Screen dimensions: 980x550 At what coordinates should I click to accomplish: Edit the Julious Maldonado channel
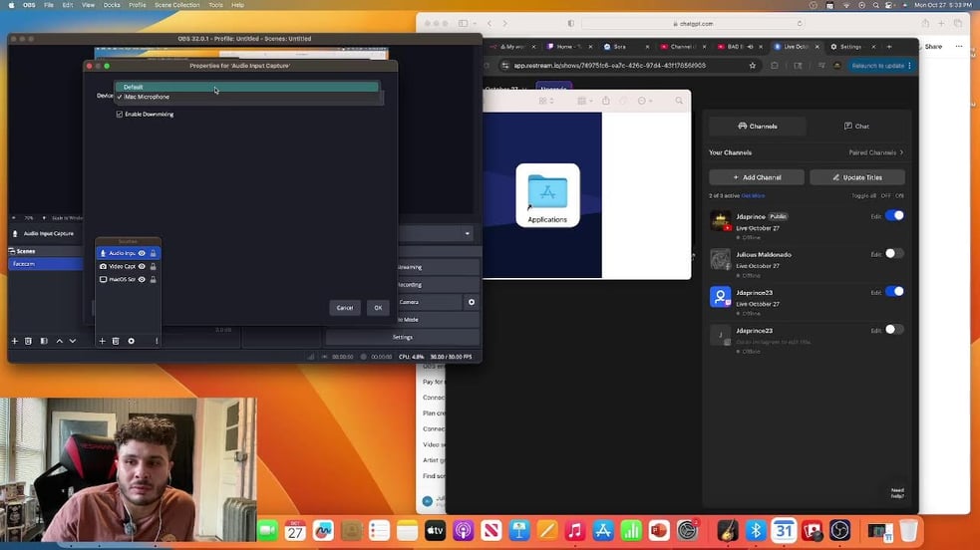875,255
